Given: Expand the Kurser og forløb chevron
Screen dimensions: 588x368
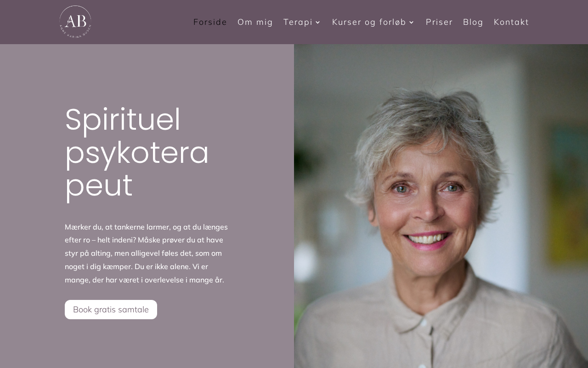Looking at the screenshot, I should click(x=412, y=23).
